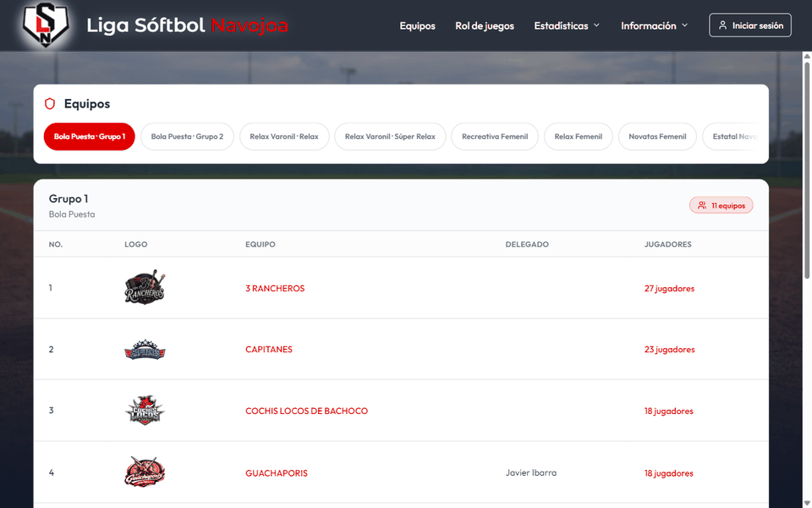Click the EQUIPO column header

coord(260,244)
